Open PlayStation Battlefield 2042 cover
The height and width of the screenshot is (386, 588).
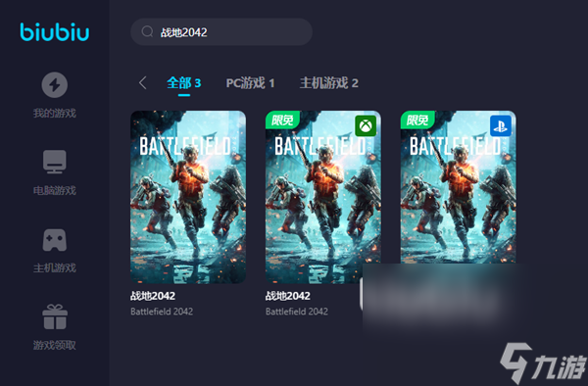(x=459, y=187)
